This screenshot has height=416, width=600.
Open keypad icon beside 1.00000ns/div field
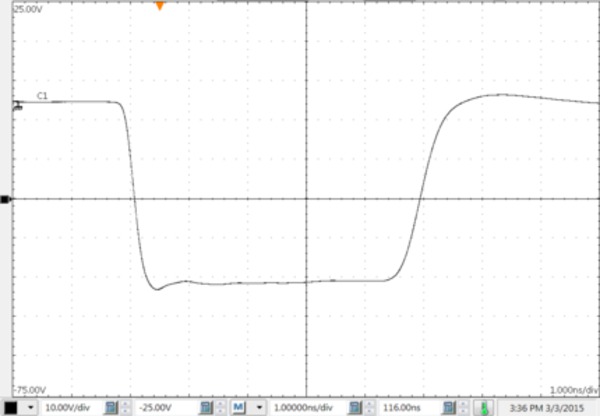point(355,408)
